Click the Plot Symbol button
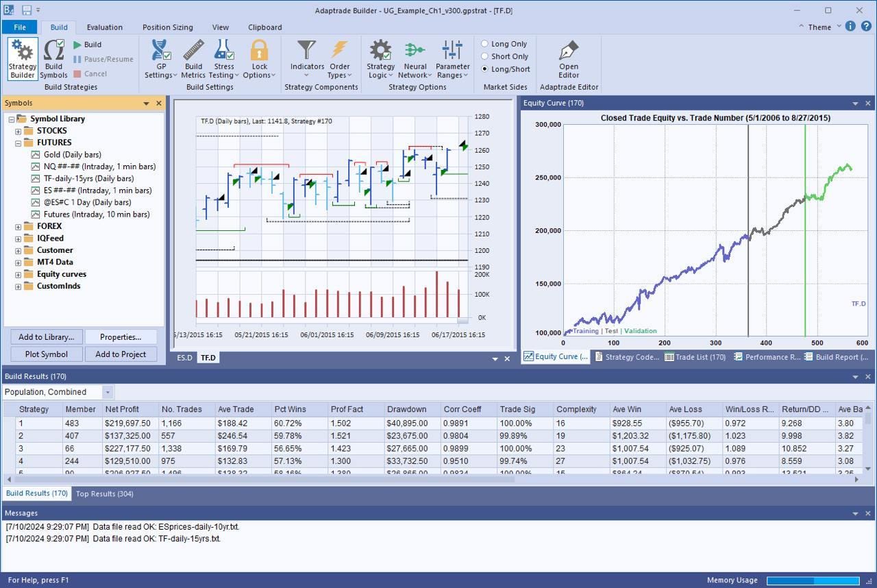Viewport: 877px width, 588px height. coord(47,354)
